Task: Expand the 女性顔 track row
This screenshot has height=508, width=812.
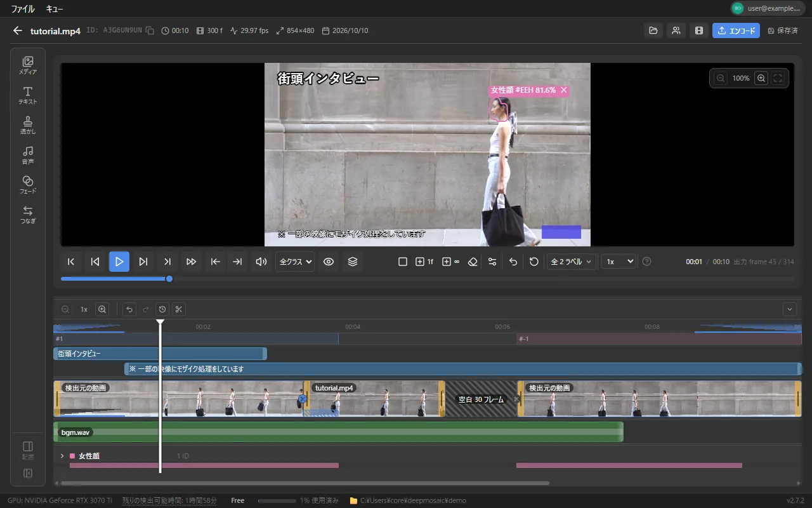Action: point(62,456)
